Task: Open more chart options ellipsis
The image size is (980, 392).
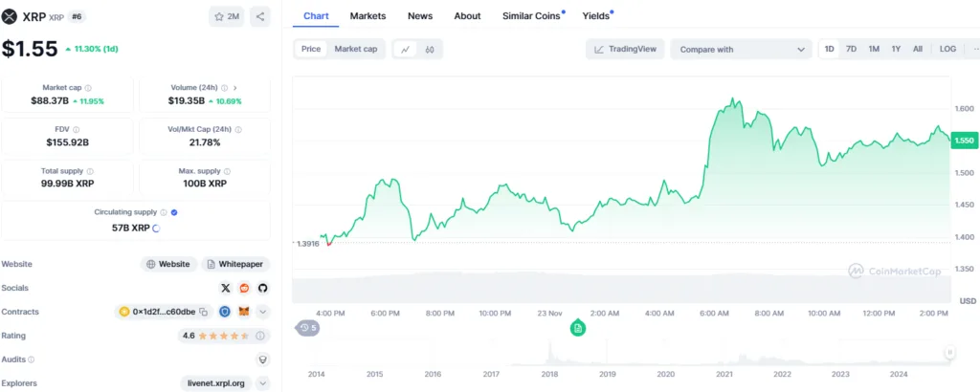Action: click(x=976, y=49)
